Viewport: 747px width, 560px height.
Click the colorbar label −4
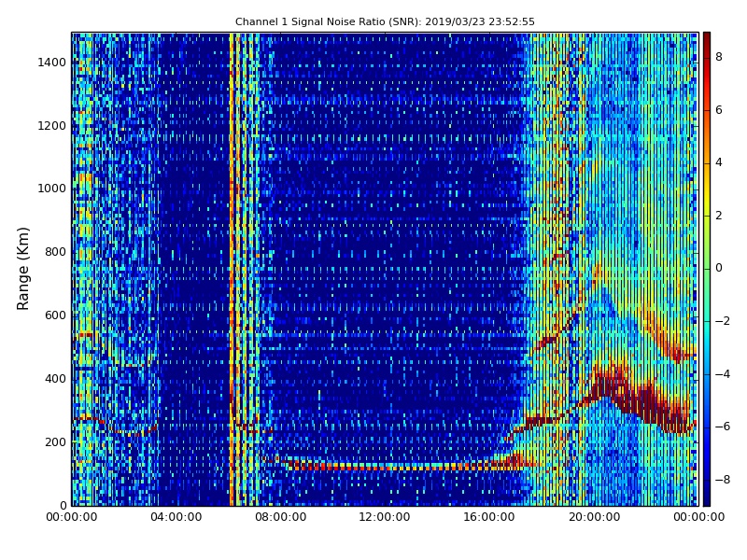tap(723, 374)
